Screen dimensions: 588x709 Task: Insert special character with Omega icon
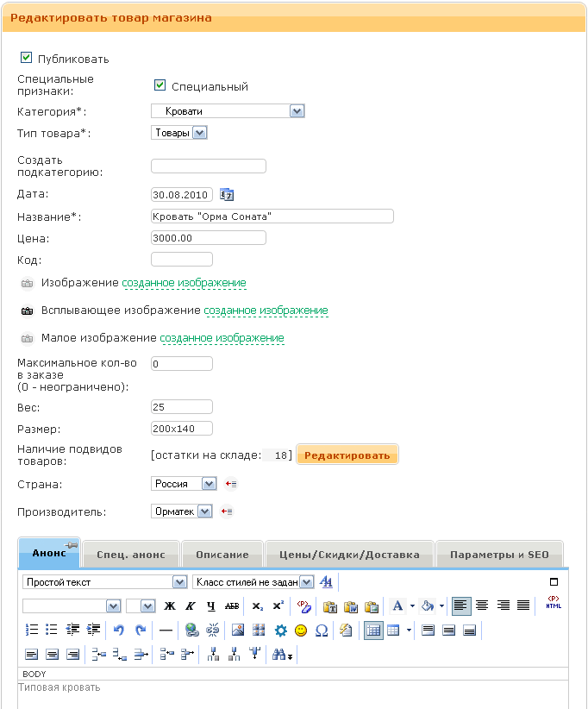(322, 631)
